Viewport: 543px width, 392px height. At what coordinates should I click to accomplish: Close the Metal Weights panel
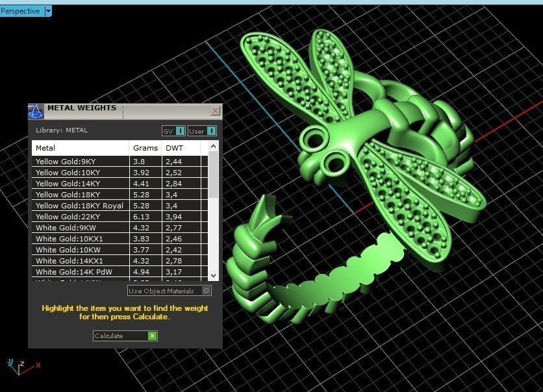tap(216, 111)
